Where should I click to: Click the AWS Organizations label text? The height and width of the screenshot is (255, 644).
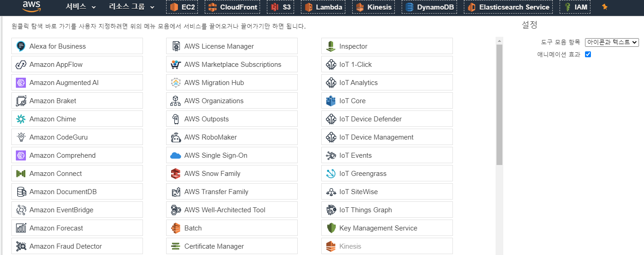coord(214,101)
